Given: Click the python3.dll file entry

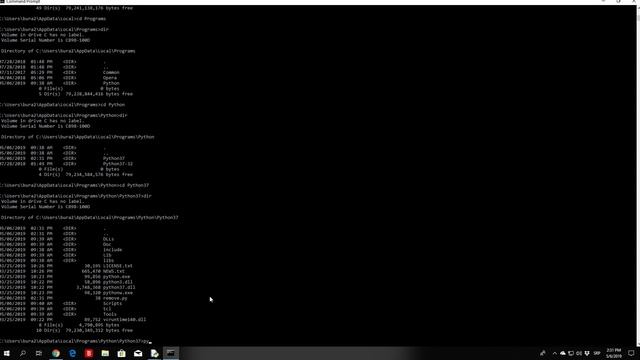Looking at the screenshot, I should click(118, 282).
